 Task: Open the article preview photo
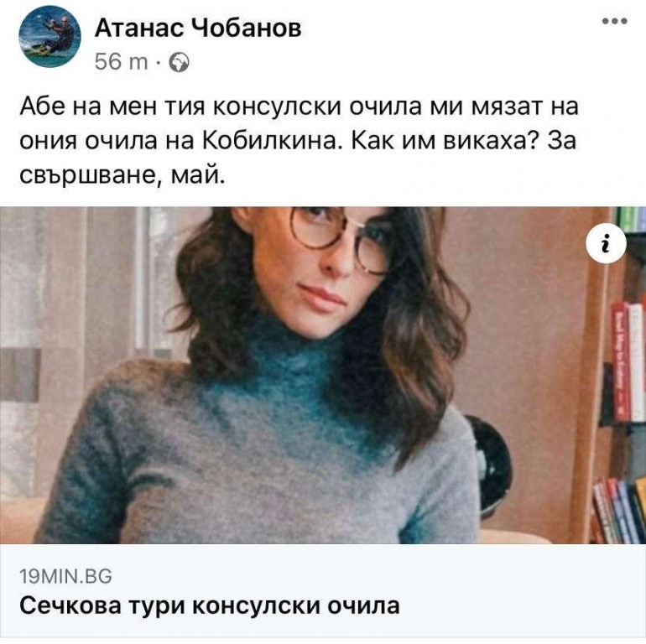pos(323,375)
